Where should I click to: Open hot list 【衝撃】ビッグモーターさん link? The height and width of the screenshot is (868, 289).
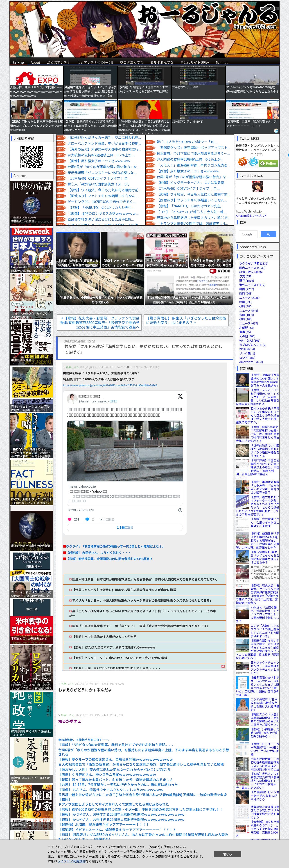coord(191,183)
